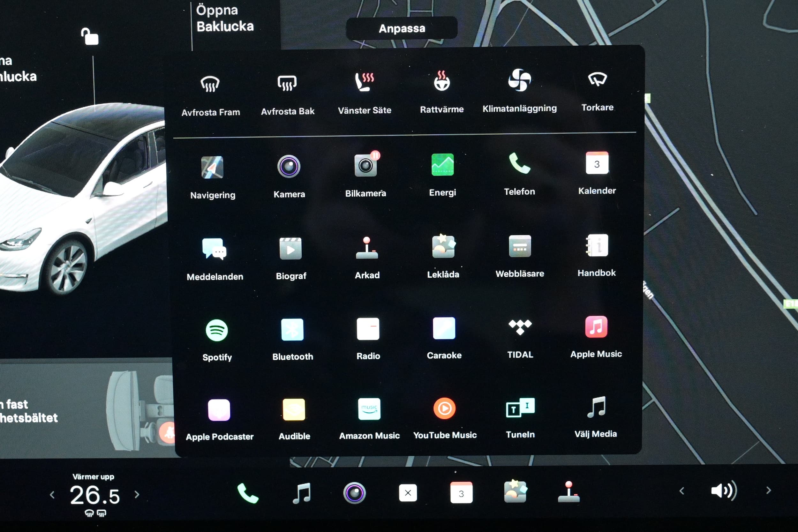The width and height of the screenshot is (798, 532).
Task: Open phone from the bottom dock
Action: point(247,493)
